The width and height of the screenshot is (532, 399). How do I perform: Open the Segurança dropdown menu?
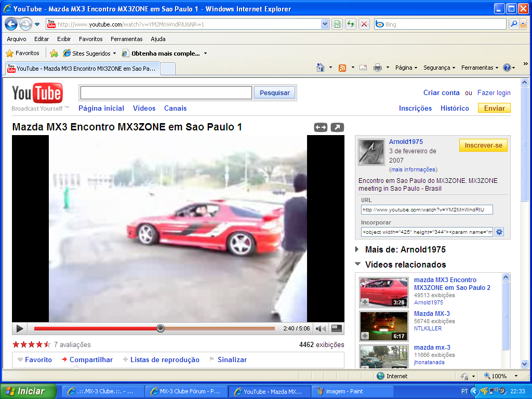coord(438,68)
